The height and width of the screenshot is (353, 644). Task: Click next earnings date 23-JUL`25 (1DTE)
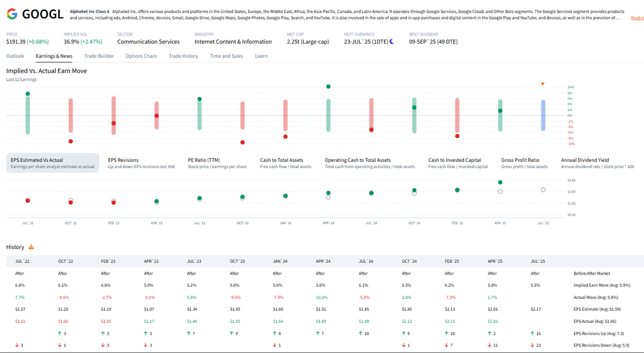tap(366, 41)
